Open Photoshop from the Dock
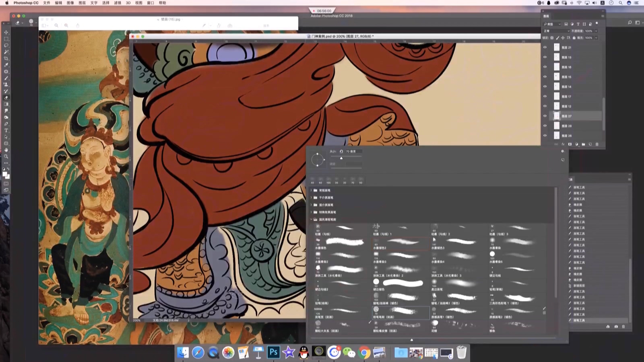The image size is (644, 362). 273,352
